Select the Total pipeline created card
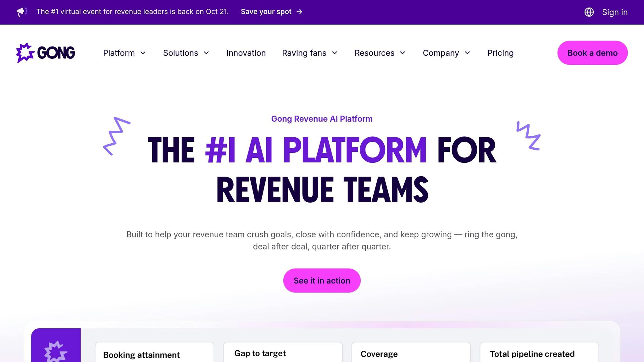Image resolution: width=644 pixels, height=362 pixels. [x=539, y=354]
